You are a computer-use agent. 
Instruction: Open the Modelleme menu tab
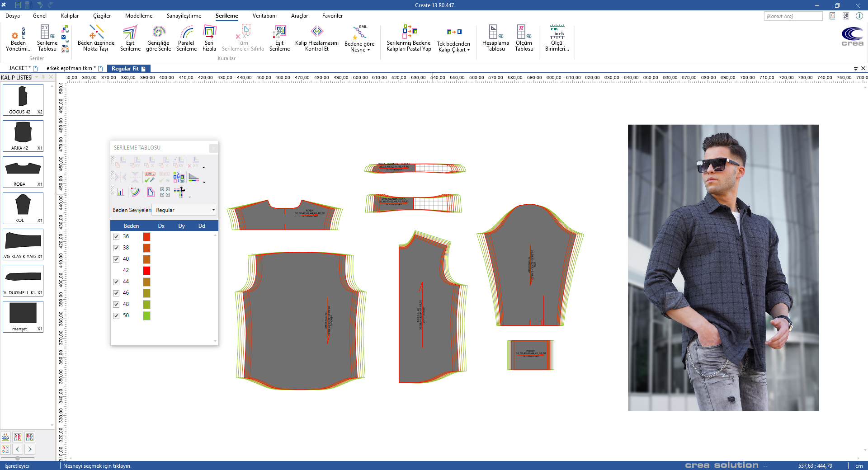(139, 16)
